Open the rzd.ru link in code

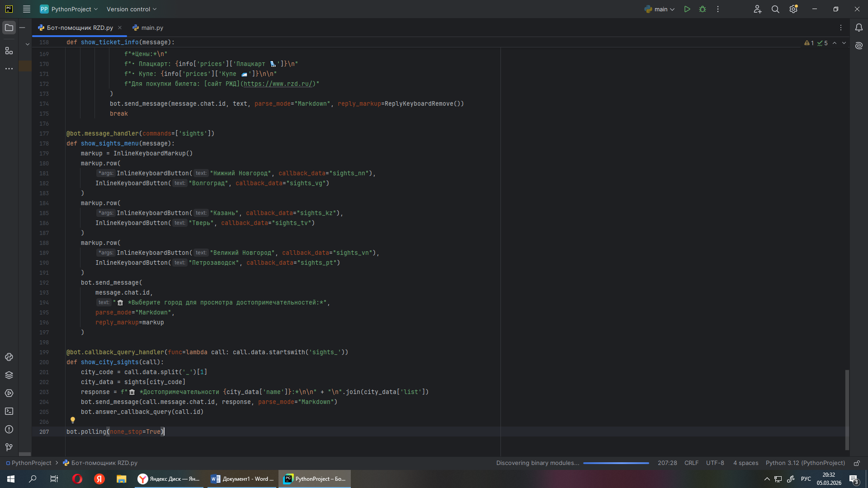[278, 84]
